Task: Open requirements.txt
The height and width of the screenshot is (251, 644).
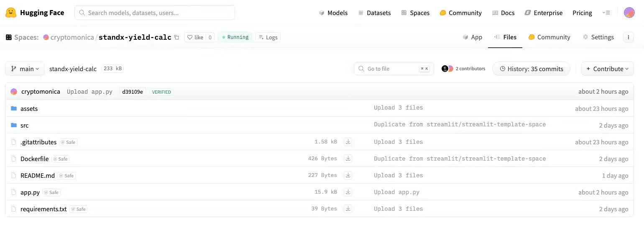Action: (x=43, y=209)
